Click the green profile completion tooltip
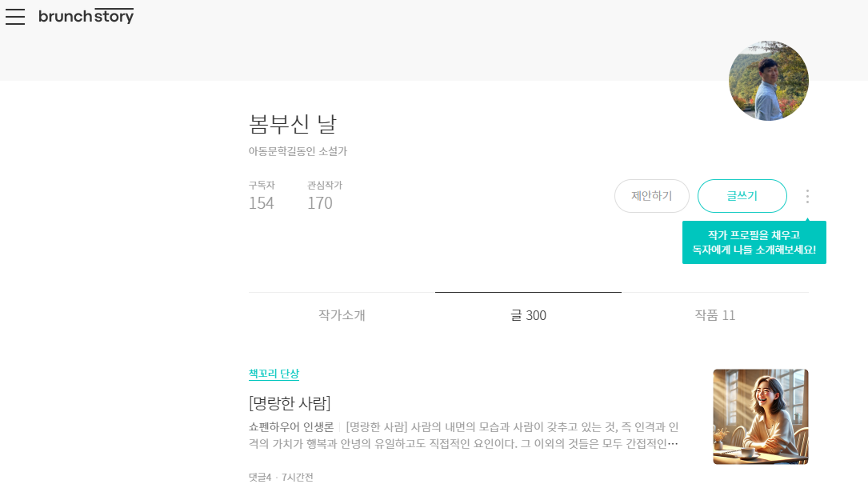868x492 pixels. tap(754, 242)
